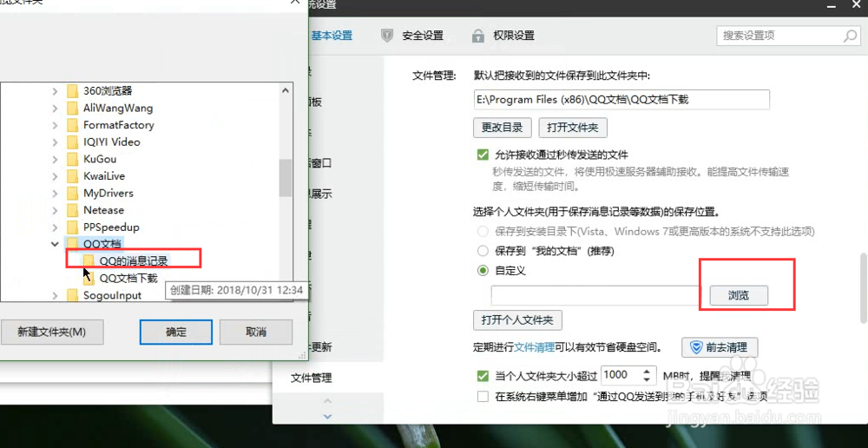Image resolution: width=868 pixels, height=448 pixels.
Task: Click folder icon next to 360浏览器
Action: click(72, 91)
